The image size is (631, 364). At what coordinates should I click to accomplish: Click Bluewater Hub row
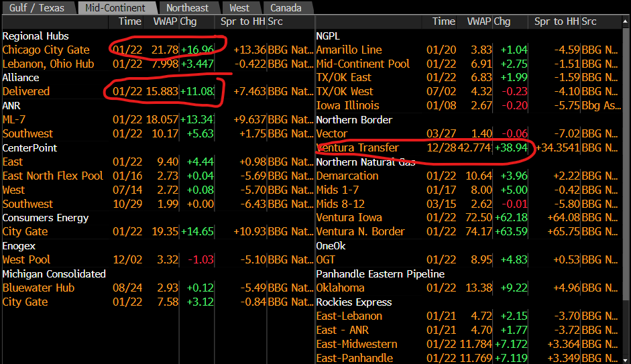(x=158, y=288)
